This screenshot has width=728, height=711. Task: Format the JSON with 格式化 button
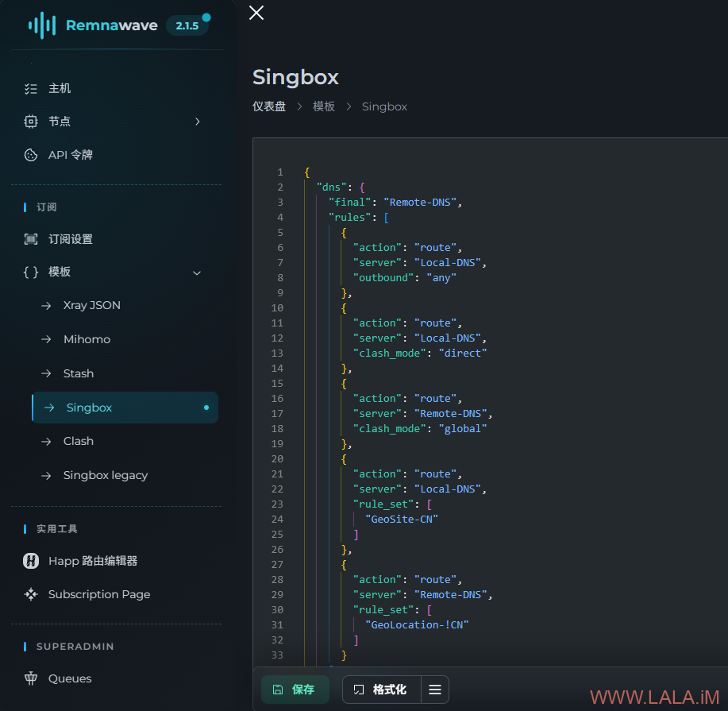pos(382,690)
